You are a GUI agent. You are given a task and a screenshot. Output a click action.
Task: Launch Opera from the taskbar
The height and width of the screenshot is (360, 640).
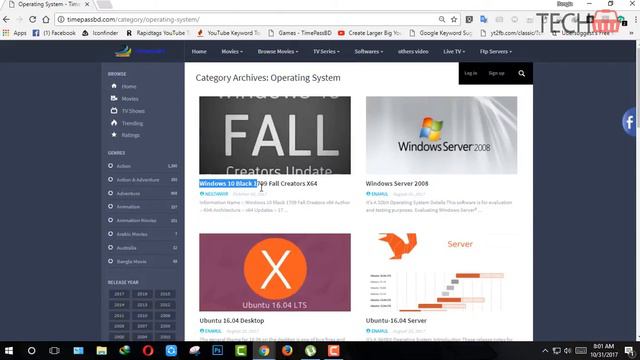(x=148, y=351)
